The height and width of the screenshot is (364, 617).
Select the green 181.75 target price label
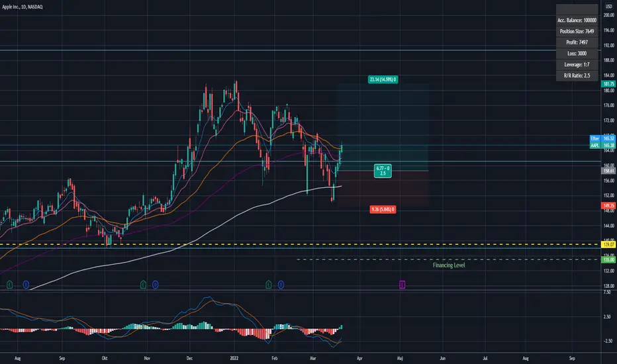[x=608, y=84]
